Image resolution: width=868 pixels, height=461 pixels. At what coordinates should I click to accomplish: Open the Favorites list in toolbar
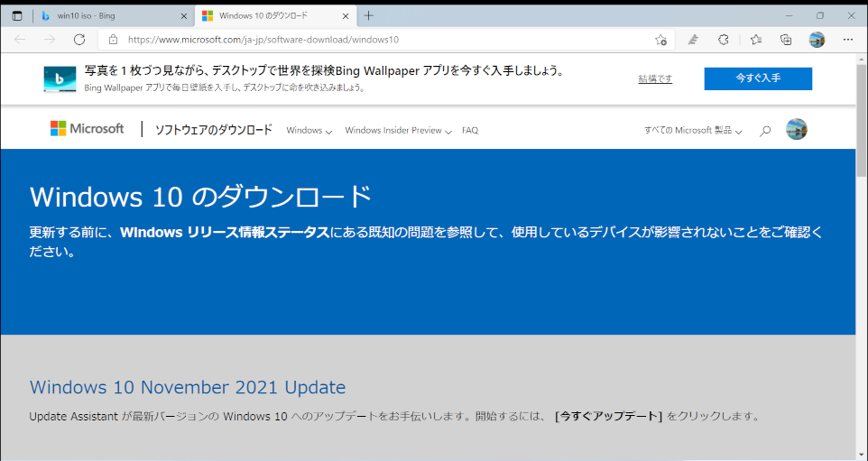click(x=756, y=40)
